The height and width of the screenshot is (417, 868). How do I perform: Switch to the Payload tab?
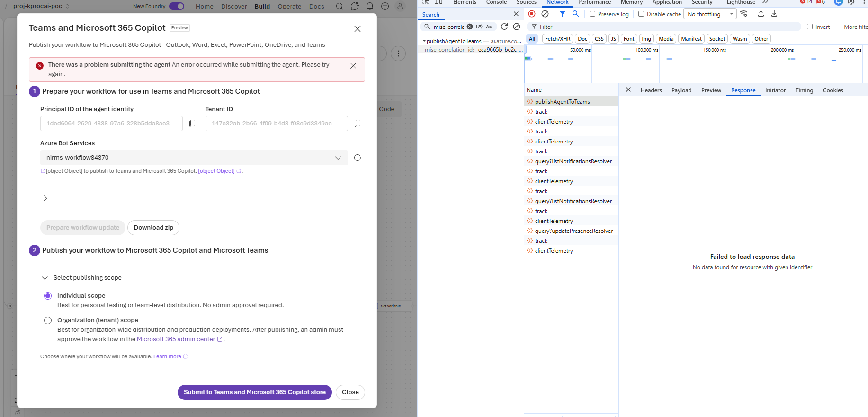tap(681, 90)
